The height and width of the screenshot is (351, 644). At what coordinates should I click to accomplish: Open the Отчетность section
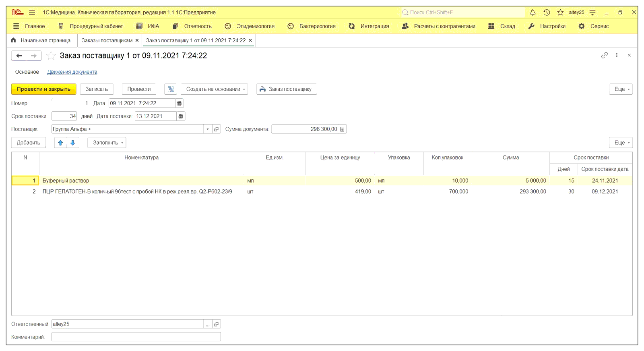pos(192,26)
